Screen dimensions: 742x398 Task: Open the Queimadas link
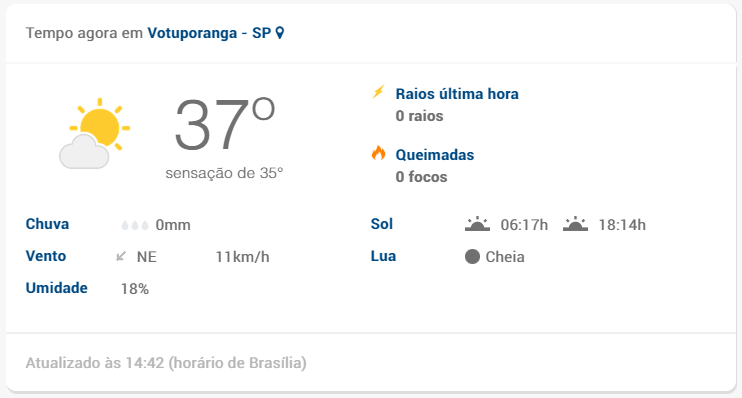pyautogui.click(x=435, y=155)
